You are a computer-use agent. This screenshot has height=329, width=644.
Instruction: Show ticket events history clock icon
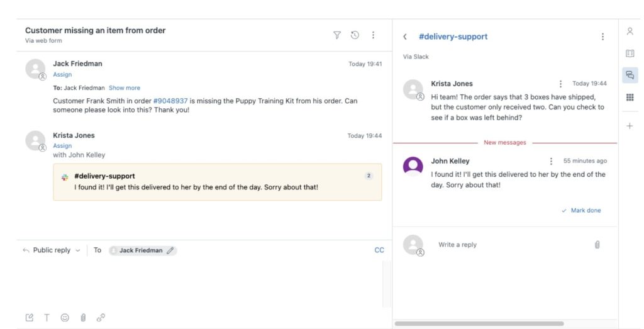[x=355, y=35]
